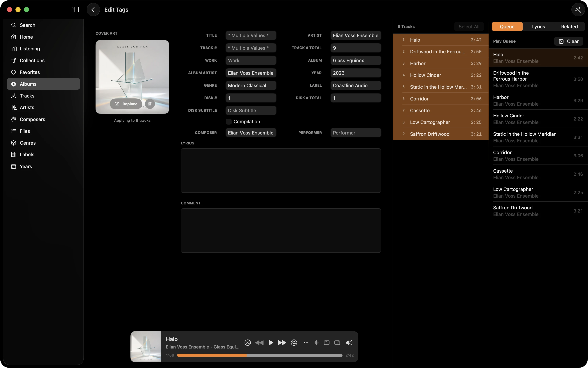Click the Year field 2023

click(x=356, y=73)
